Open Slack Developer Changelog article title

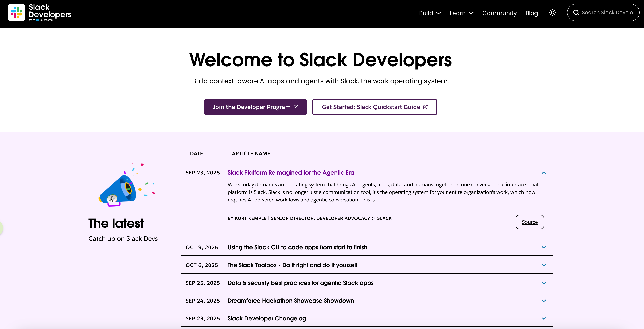[x=267, y=318]
